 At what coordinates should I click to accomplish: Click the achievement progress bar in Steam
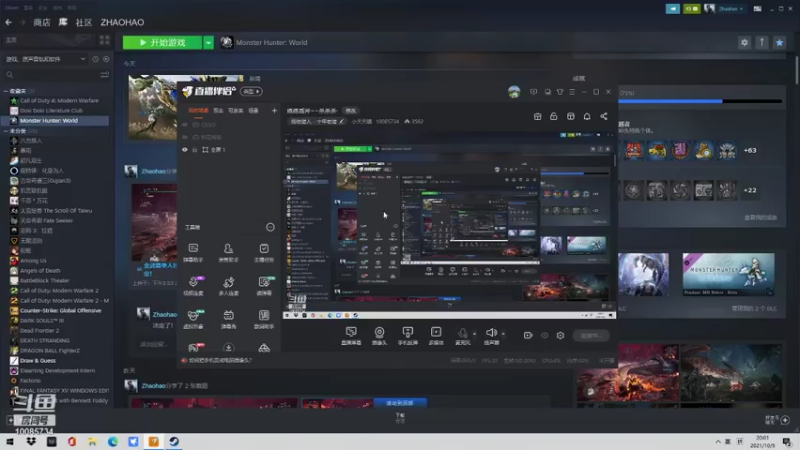[700, 102]
